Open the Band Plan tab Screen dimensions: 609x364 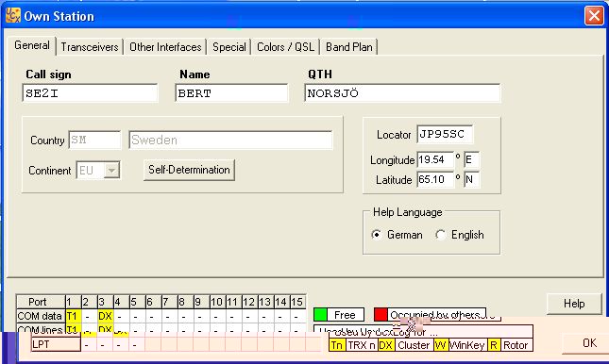click(348, 47)
